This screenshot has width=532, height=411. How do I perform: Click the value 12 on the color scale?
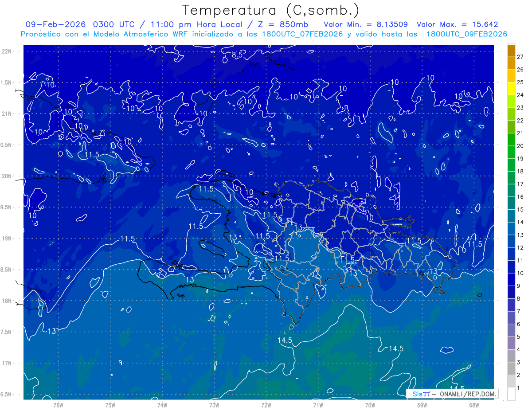coord(520,248)
